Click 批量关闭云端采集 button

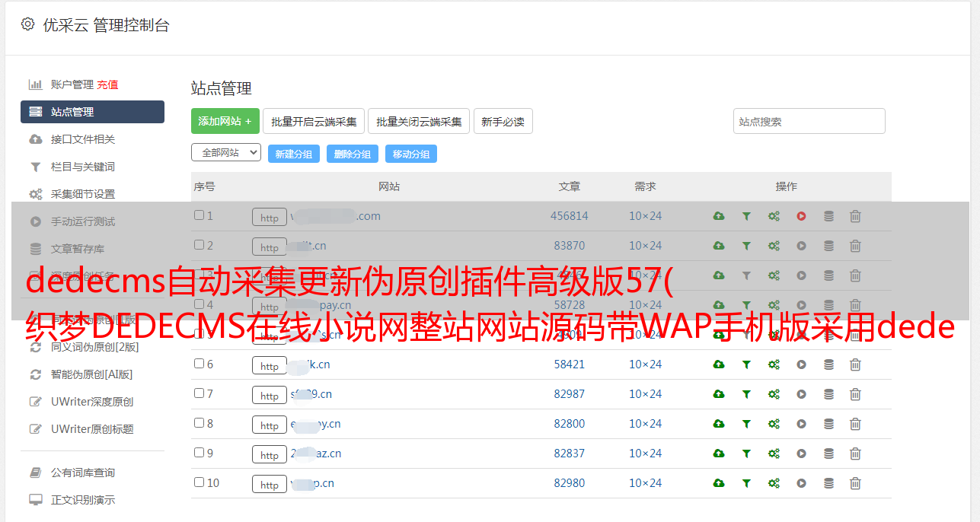(x=419, y=121)
